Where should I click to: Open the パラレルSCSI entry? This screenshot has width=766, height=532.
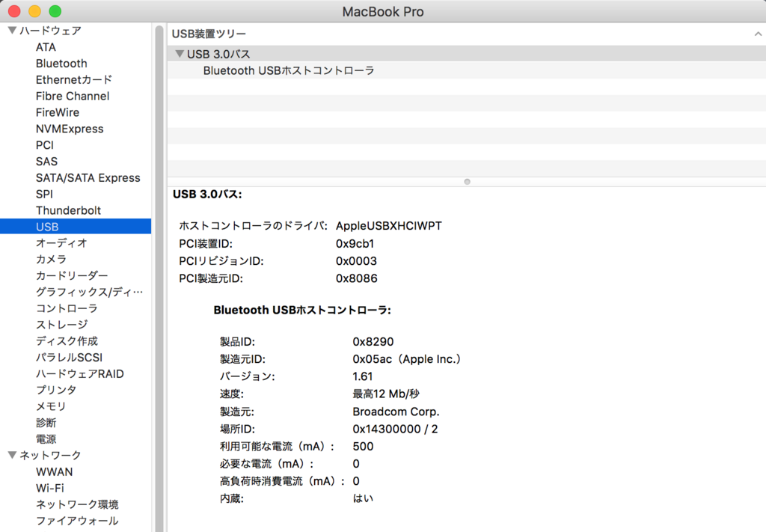[69, 358]
